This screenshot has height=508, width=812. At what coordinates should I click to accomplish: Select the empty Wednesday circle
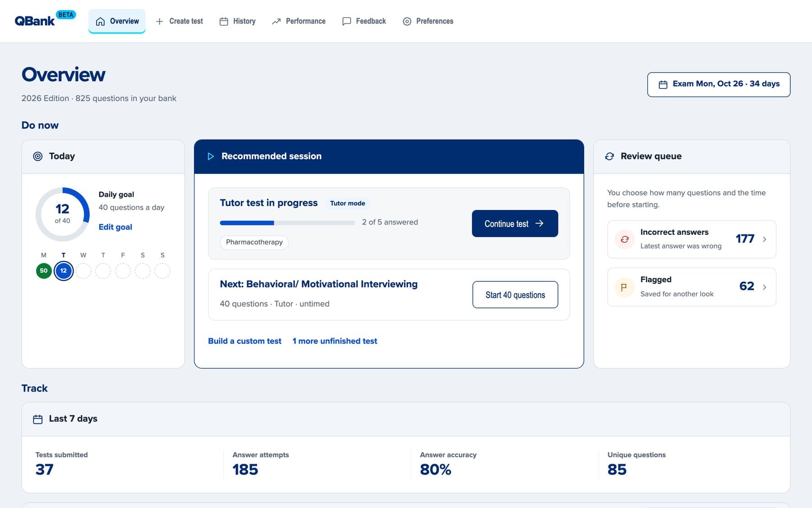pyautogui.click(x=83, y=271)
